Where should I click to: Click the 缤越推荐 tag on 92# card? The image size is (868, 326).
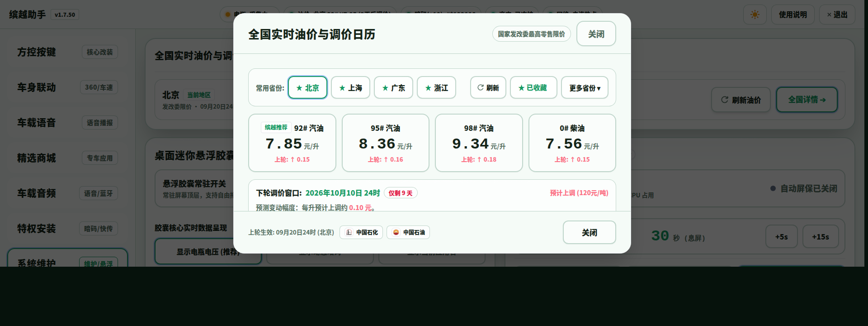(276, 128)
